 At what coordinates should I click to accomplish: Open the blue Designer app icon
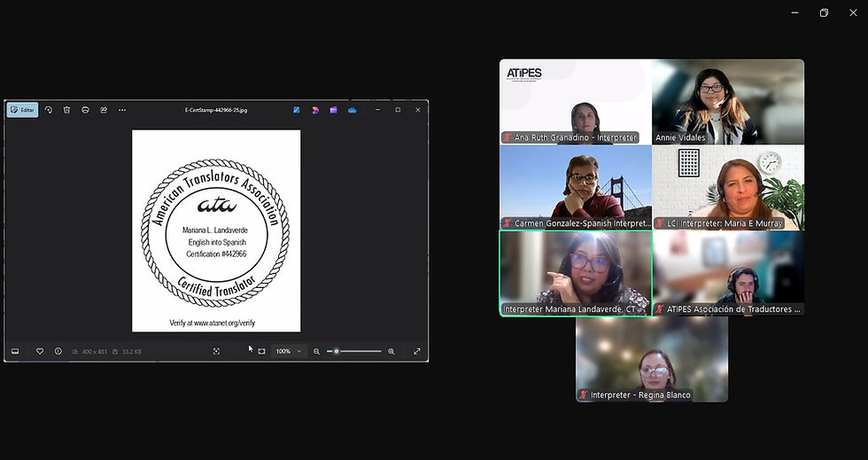297,110
